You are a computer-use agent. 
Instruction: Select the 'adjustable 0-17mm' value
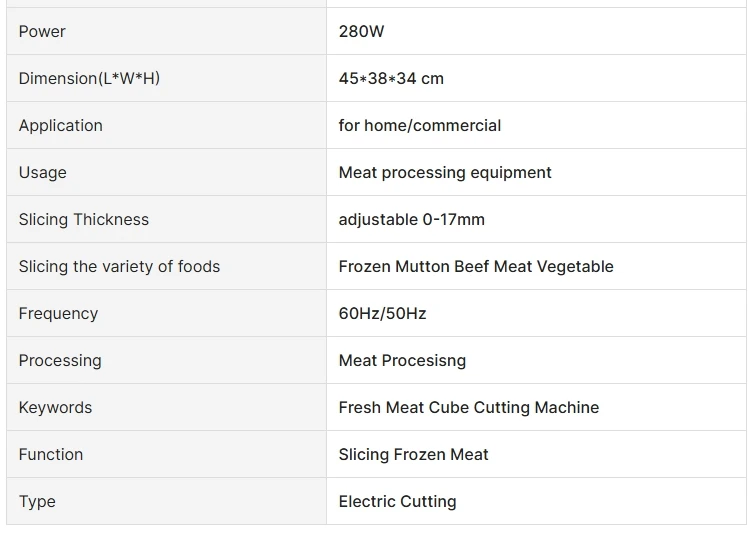(411, 219)
